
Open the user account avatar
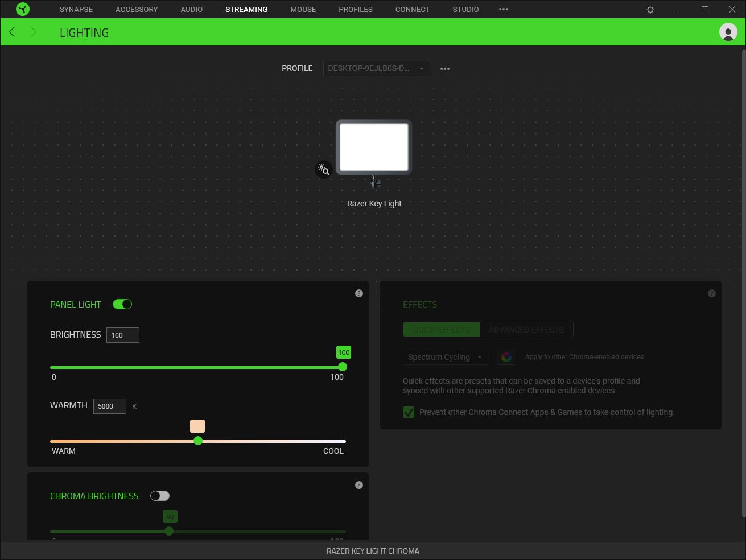(728, 32)
